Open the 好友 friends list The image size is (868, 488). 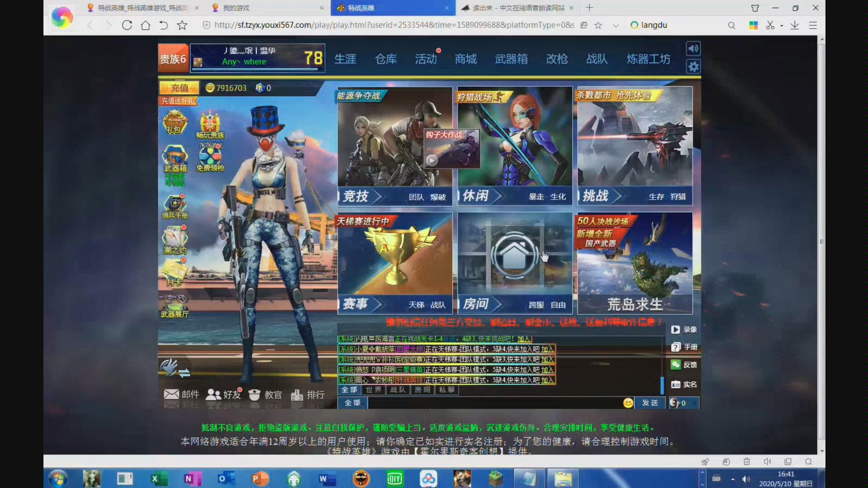pyautogui.click(x=224, y=394)
